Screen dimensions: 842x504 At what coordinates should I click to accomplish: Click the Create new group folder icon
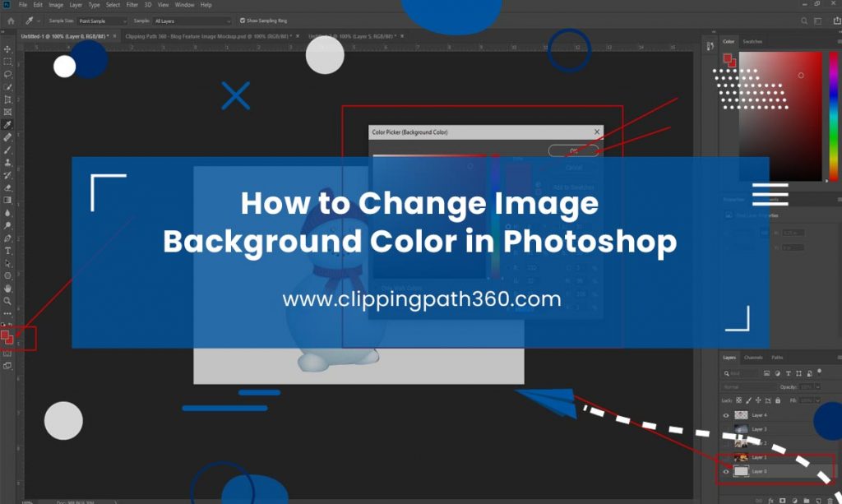[806, 500]
